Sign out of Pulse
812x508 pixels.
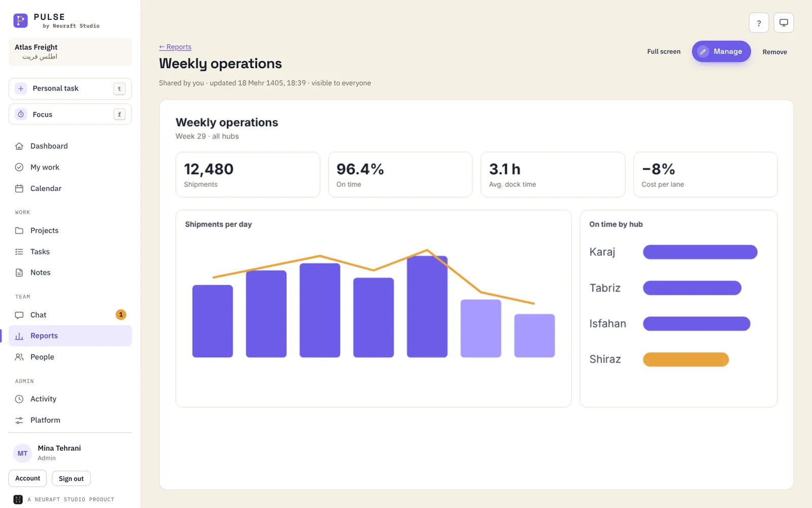point(71,479)
